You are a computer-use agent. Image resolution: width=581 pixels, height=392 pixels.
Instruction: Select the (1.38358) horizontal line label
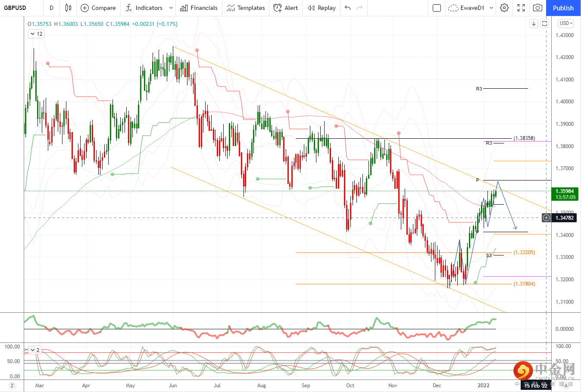point(524,138)
